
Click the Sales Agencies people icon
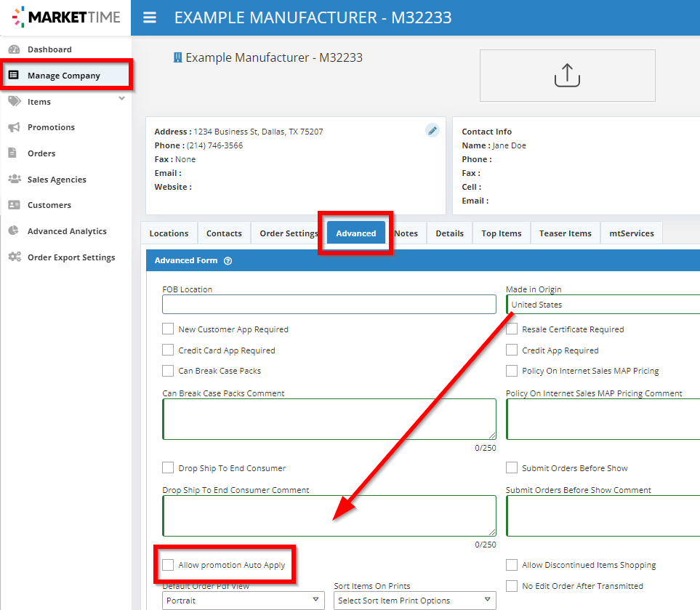[15, 179]
